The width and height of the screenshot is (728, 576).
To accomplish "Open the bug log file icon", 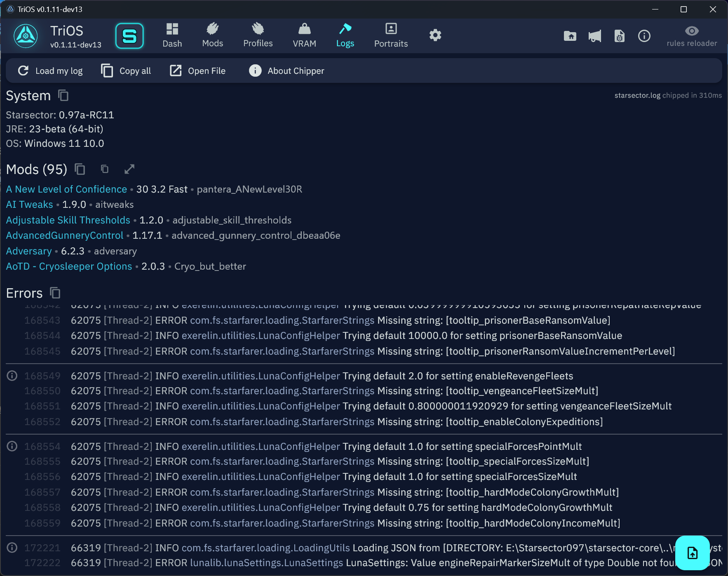I will point(619,36).
